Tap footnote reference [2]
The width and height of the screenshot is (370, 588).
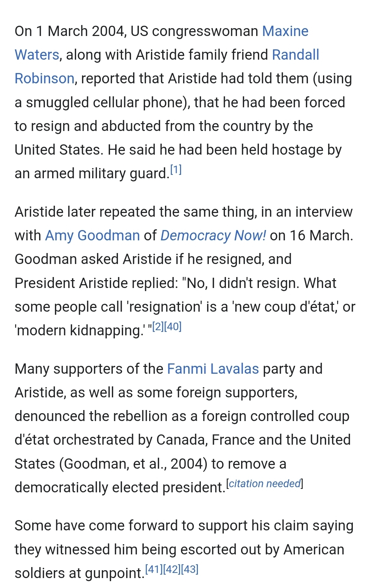click(158, 326)
